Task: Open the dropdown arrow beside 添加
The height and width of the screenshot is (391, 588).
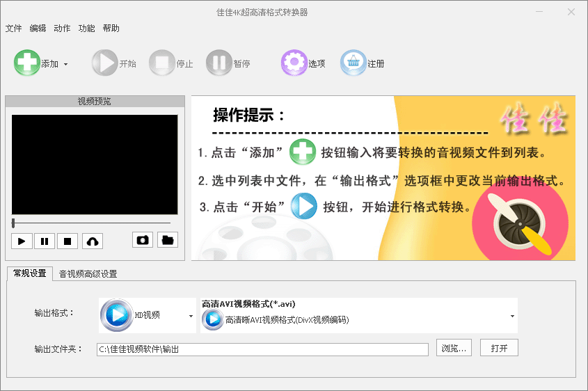Action: tap(65, 64)
